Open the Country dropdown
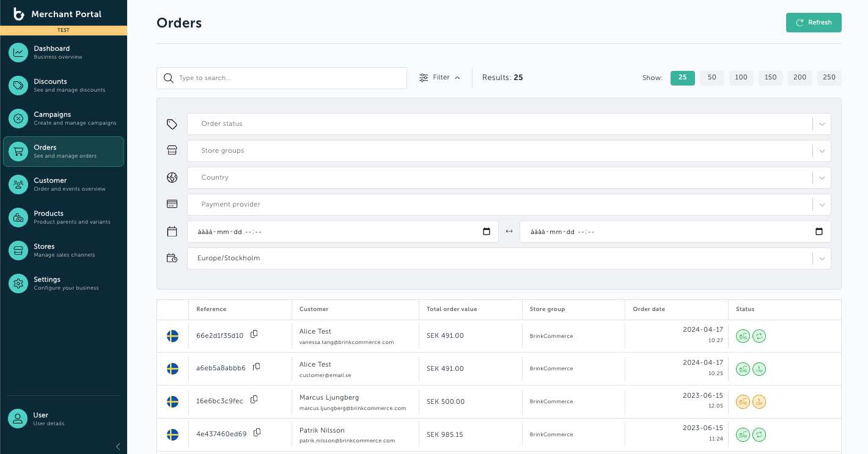Image resolution: width=868 pixels, height=454 pixels. click(x=509, y=178)
